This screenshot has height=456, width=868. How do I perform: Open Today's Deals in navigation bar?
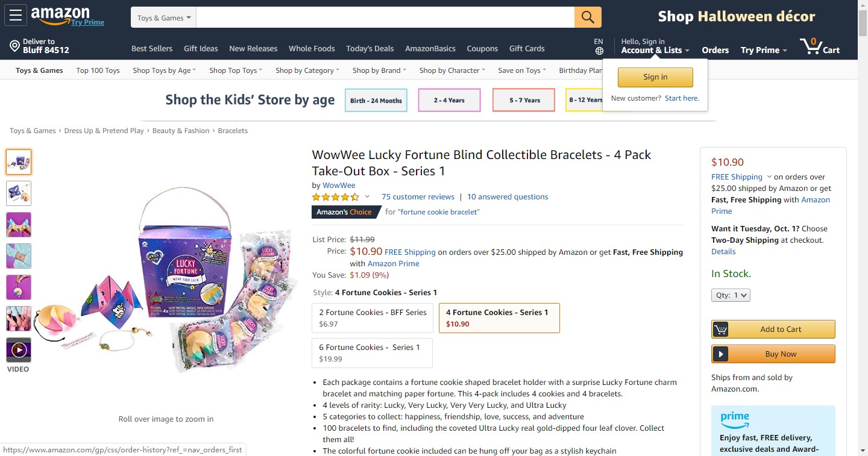pyautogui.click(x=370, y=49)
